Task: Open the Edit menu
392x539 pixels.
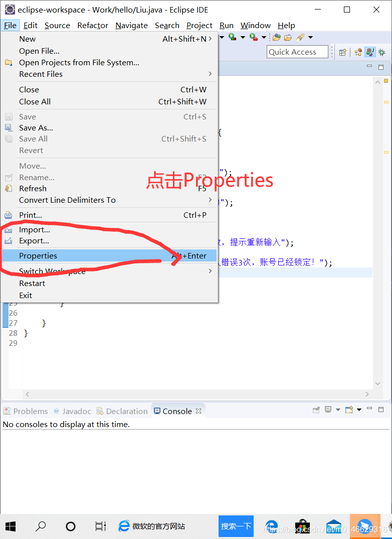Action: click(31, 26)
